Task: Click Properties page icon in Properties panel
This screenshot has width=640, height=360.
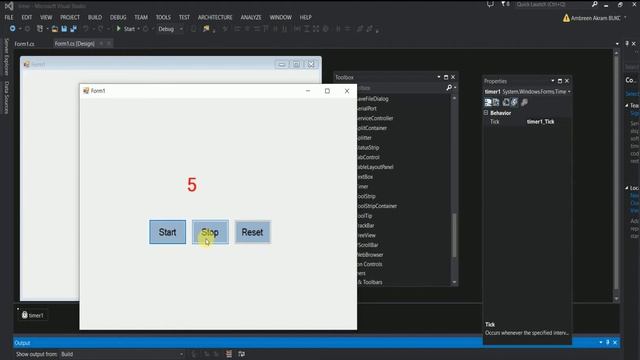Action: [506, 102]
